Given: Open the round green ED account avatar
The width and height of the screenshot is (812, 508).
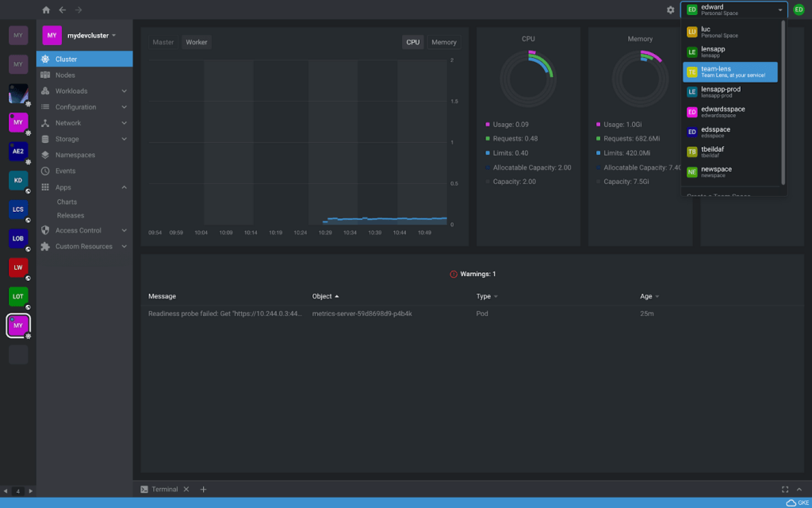Looking at the screenshot, I should (799, 10).
